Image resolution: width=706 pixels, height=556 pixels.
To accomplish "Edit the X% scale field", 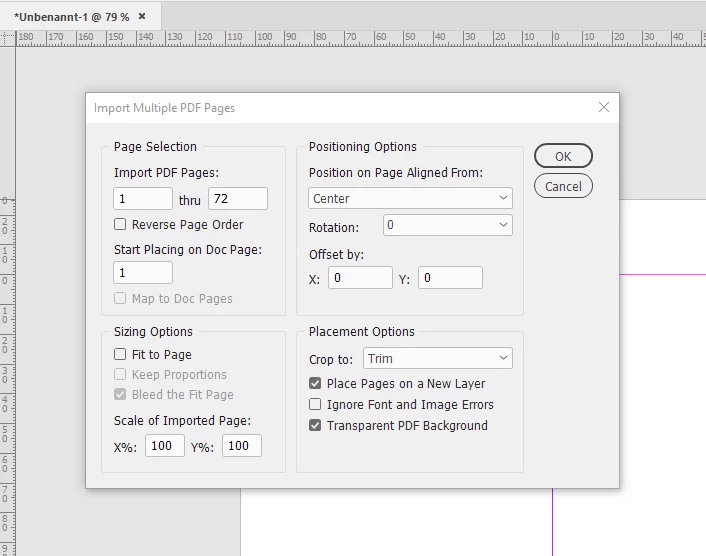I will point(165,446).
